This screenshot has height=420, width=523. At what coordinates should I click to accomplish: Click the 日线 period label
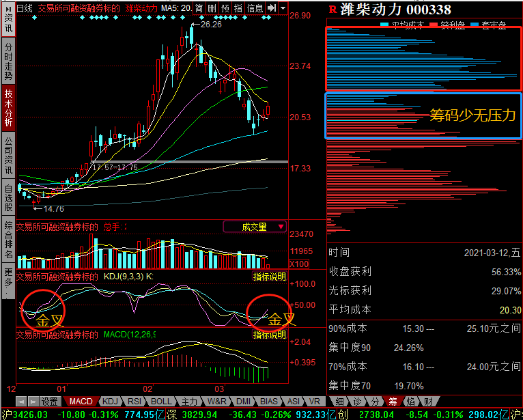25,8
